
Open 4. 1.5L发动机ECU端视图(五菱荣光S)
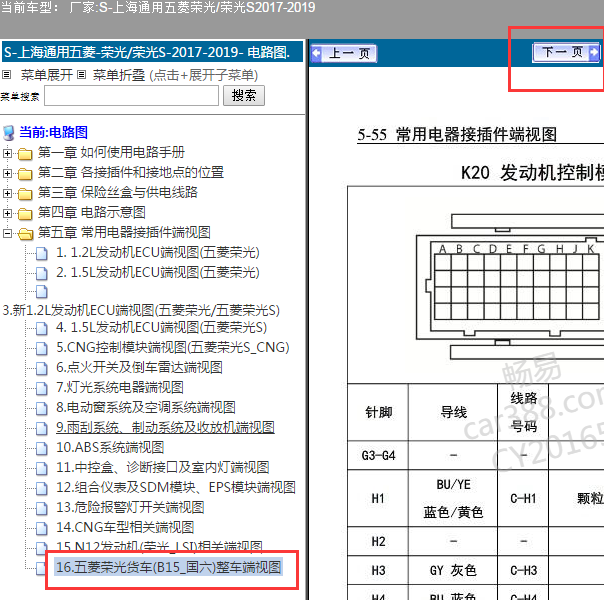(x=162, y=328)
